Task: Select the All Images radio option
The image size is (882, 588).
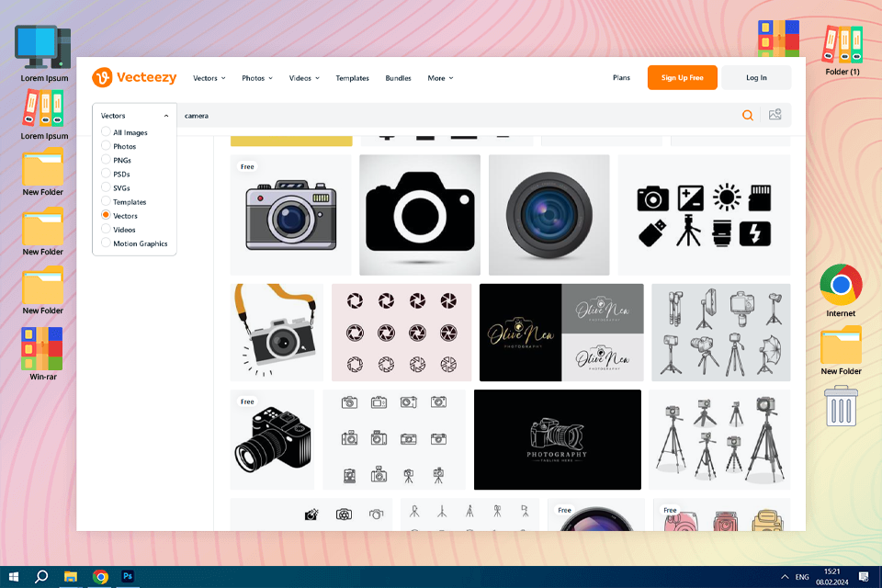Action: 124,132
